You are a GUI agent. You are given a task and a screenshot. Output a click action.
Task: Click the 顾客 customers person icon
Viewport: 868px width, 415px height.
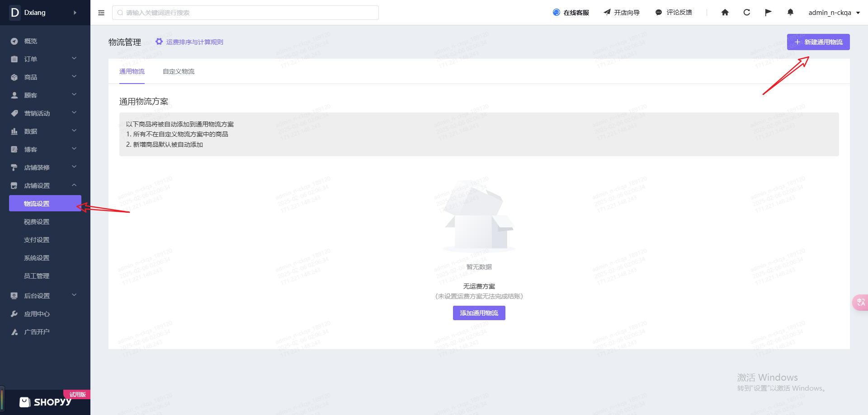point(14,95)
